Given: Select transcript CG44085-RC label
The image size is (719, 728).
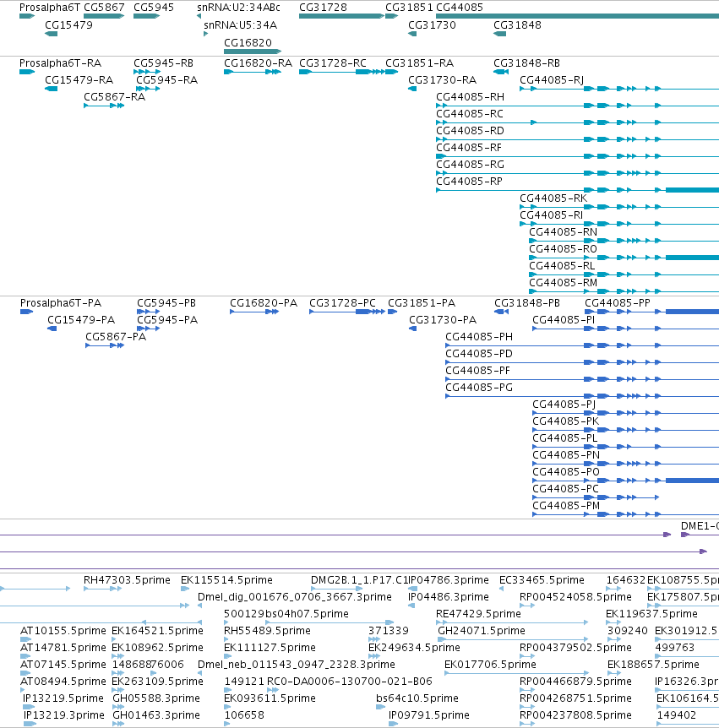Looking at the screenshot, I should (470, 114).
